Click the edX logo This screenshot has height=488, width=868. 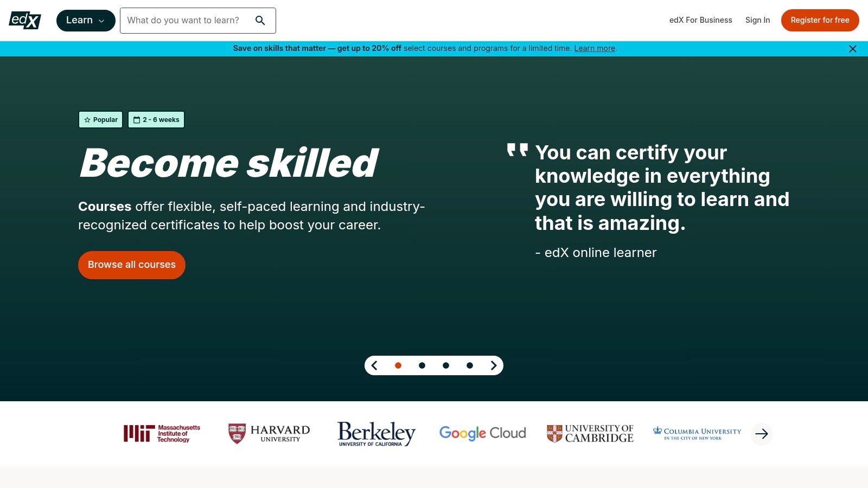pyautogui.click(x=25, y=20)
